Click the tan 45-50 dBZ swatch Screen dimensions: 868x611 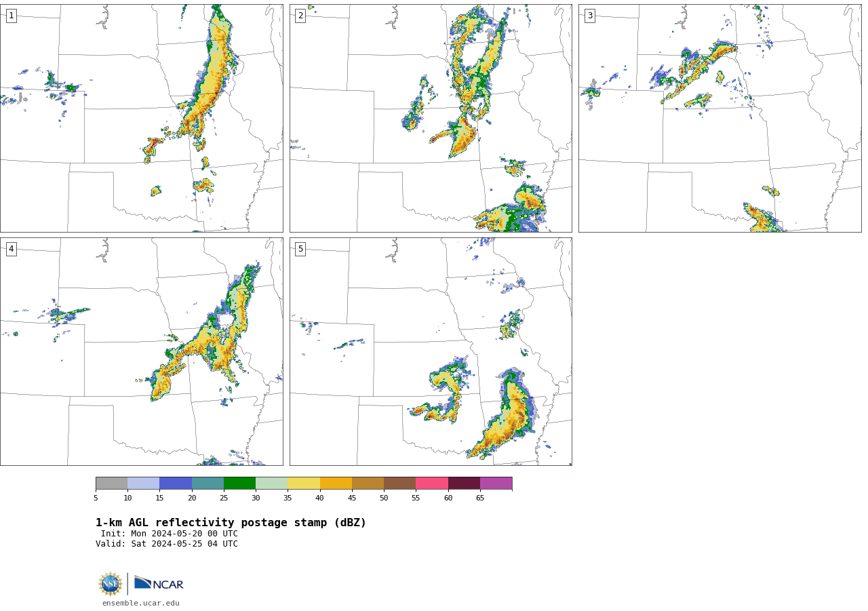click(368, 483)
